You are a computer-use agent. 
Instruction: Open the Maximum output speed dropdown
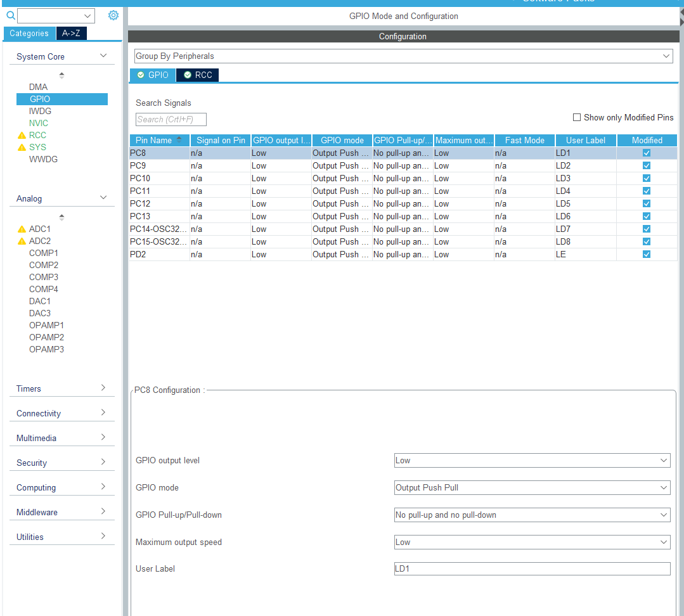[x=532, y=542]
